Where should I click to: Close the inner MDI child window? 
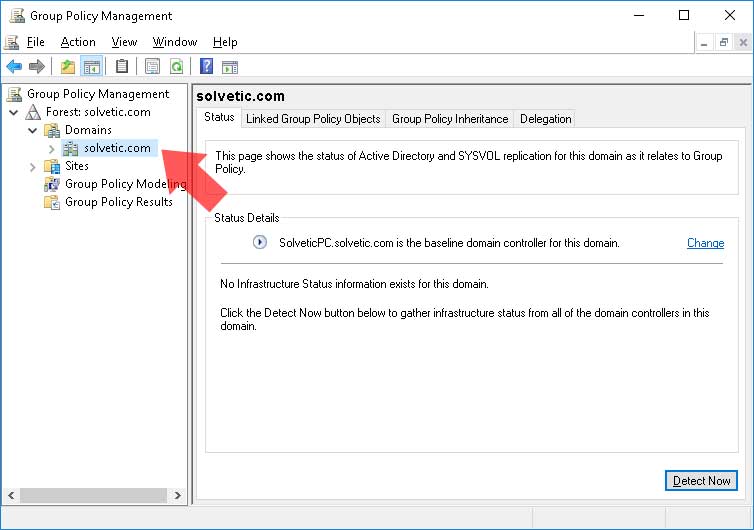(743, 43)
